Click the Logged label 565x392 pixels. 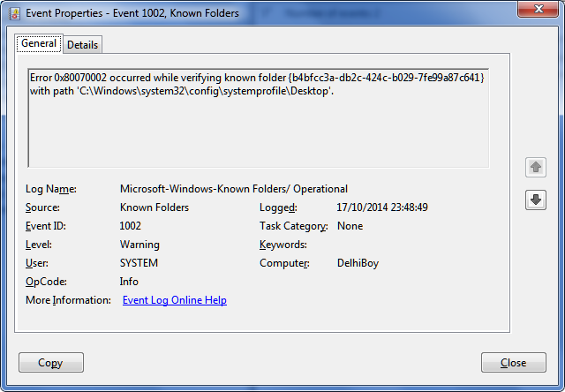[x=278, y=207]
